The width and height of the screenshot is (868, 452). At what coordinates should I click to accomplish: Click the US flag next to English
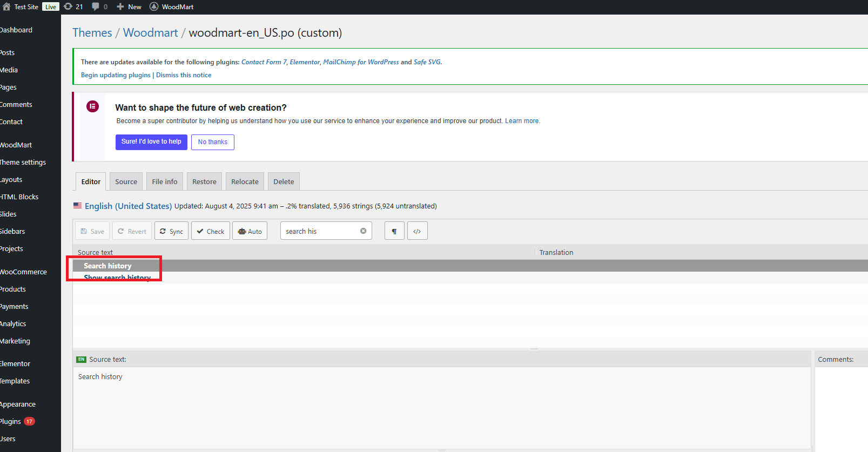pos(78,206)
